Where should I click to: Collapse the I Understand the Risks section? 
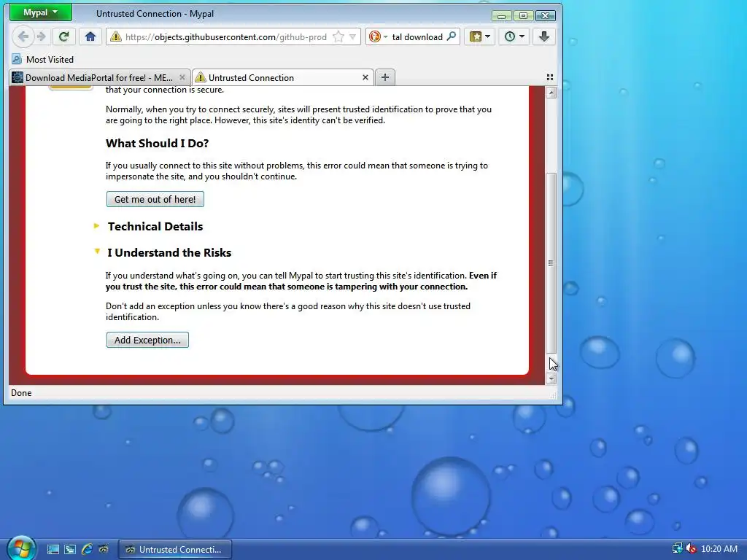tap(163, 252)
